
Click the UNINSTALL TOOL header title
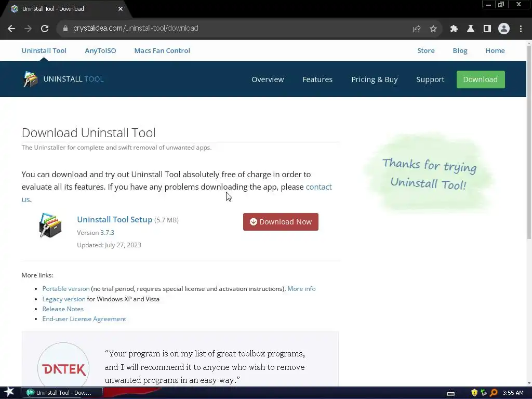tap(73, 79)
